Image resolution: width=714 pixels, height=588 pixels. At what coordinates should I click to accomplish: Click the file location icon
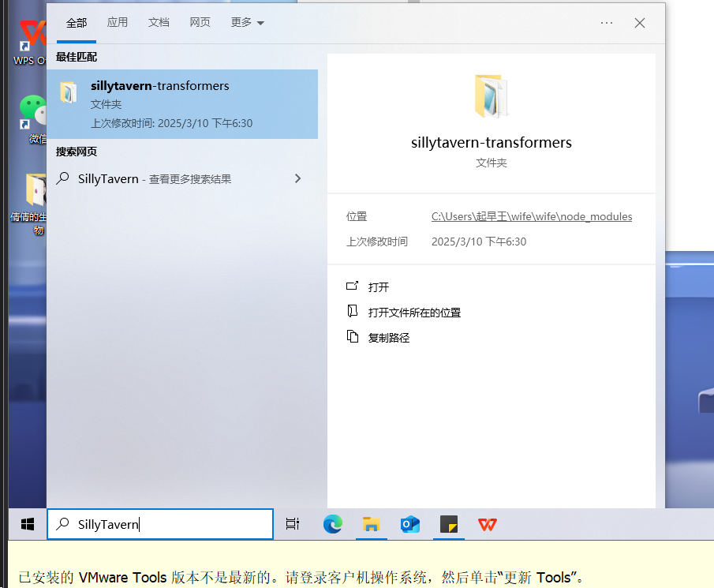[353, 311]
